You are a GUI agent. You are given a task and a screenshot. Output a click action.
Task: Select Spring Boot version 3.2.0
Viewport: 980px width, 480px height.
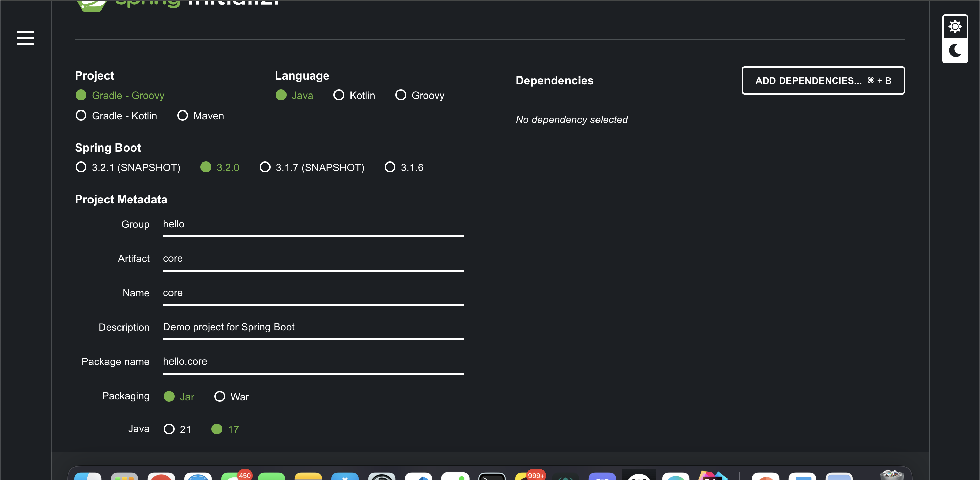(x=219, y=167)
